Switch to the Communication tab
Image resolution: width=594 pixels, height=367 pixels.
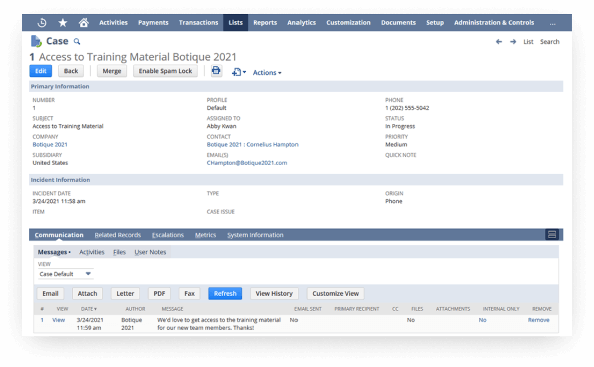pos(59,235)
